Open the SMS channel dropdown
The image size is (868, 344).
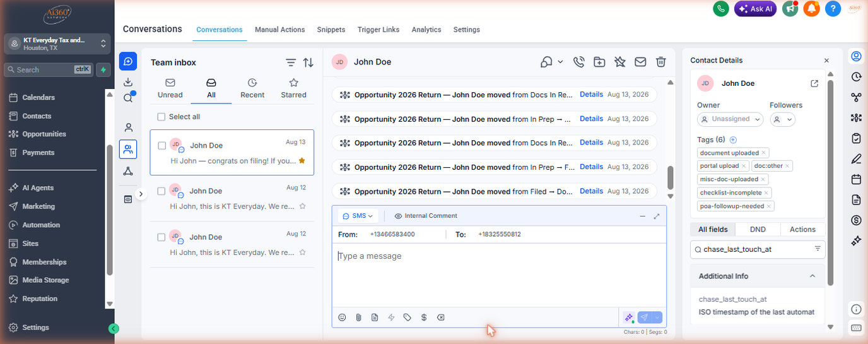(358, 216)
